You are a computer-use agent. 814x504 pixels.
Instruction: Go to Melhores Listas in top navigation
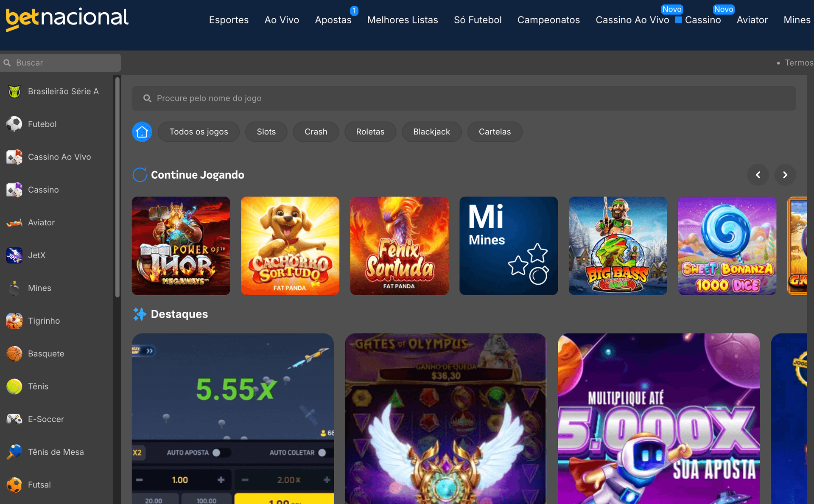(x=403, y=20)
